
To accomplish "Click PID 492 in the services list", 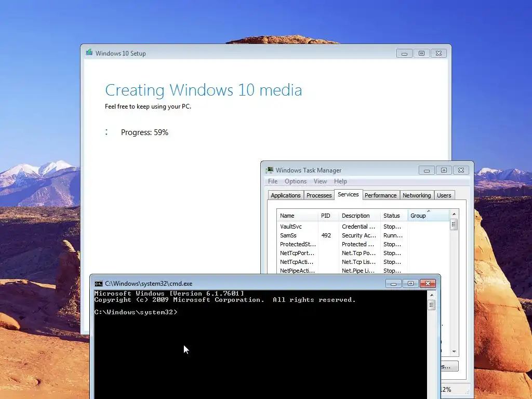I will tap(326, 235).
